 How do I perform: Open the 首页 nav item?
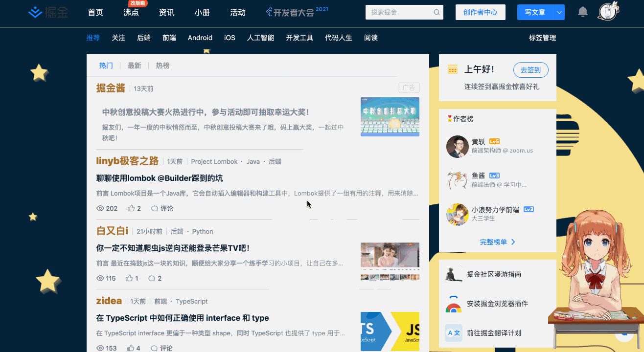click(x=95, y=13)
